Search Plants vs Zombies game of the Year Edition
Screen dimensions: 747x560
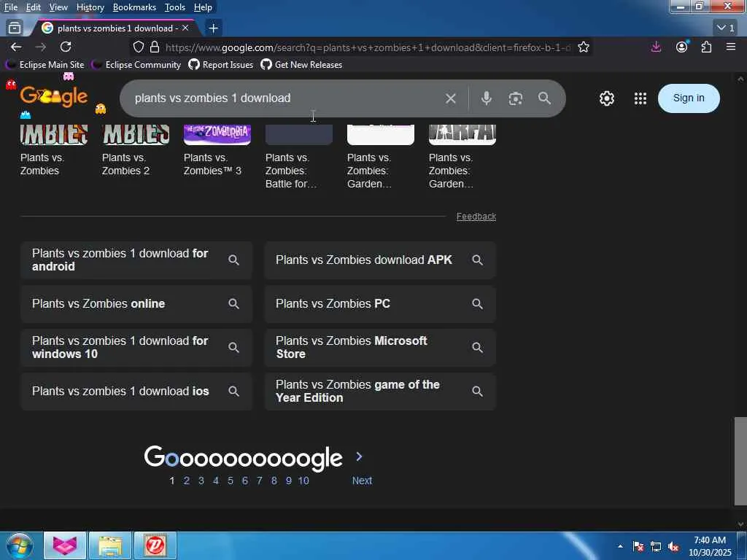(x=380, y=392)
